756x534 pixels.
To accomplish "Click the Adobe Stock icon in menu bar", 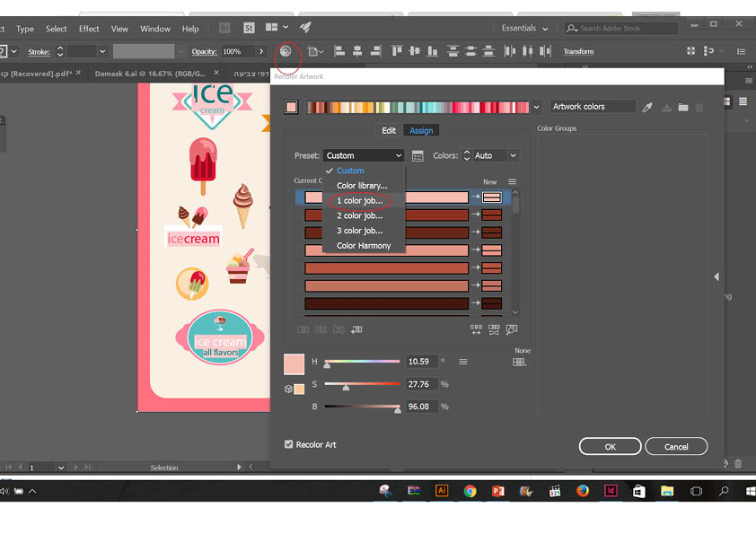I will click(x=250, y=28).
